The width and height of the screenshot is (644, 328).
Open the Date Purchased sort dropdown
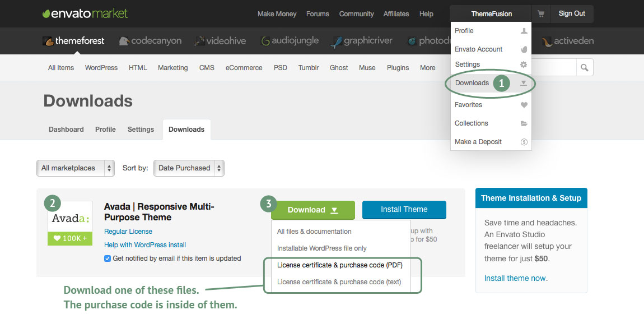(189, 168)
